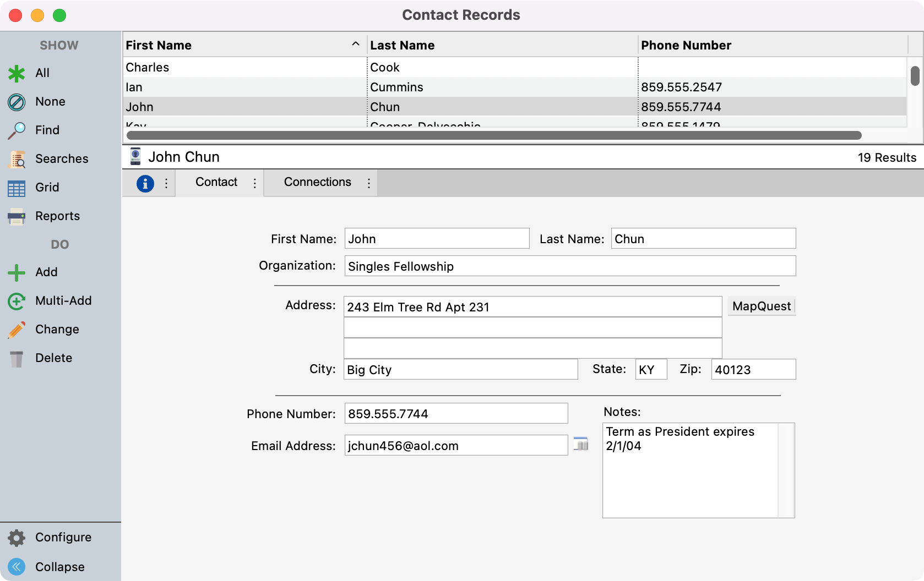
Task: Switch to the Connections tab
Action: 317,182
